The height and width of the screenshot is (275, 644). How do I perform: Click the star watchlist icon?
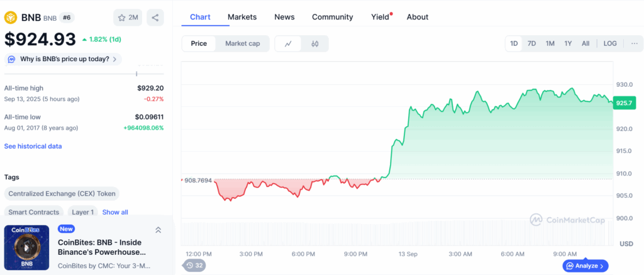point(122,18)
